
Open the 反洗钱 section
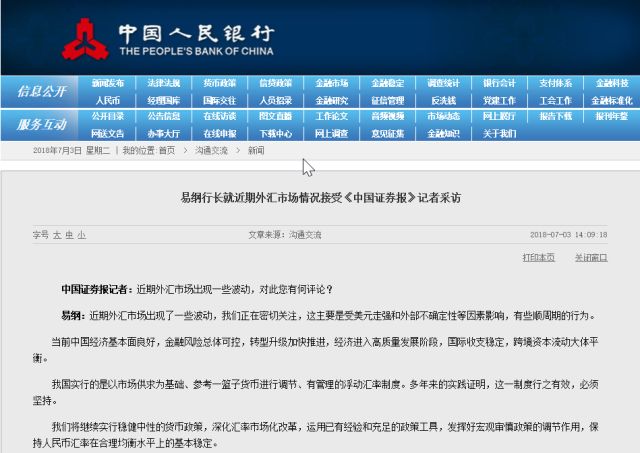point(444,100)
